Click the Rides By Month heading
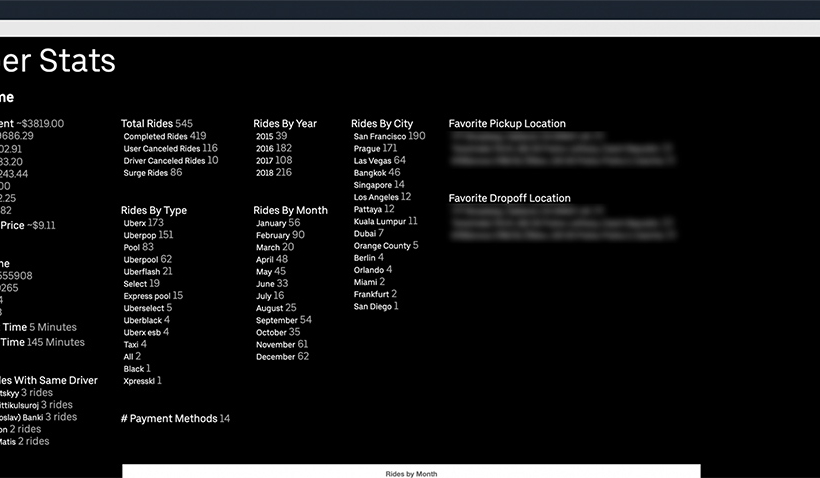Image resolution: width=820 pixels, height=478 pixels. (290, 211)
